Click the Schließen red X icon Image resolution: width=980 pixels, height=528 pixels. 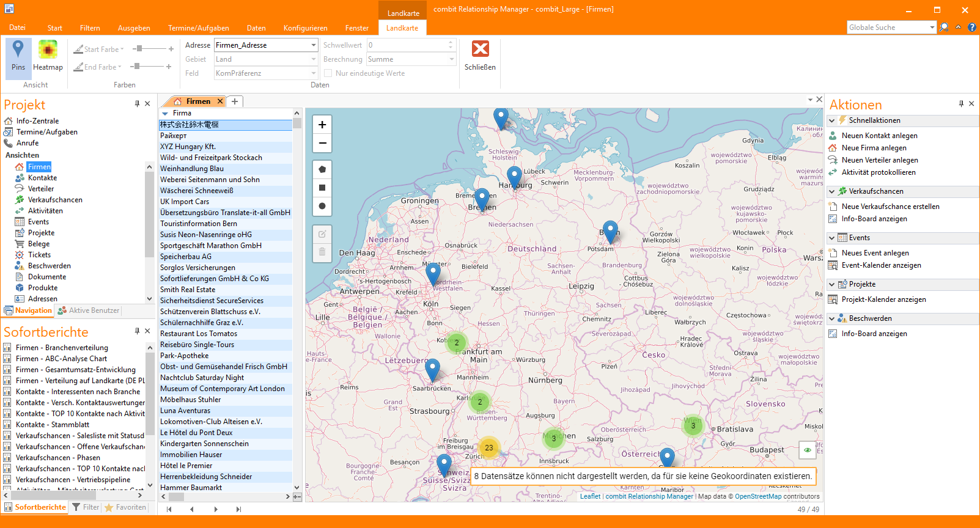(480, 49)
